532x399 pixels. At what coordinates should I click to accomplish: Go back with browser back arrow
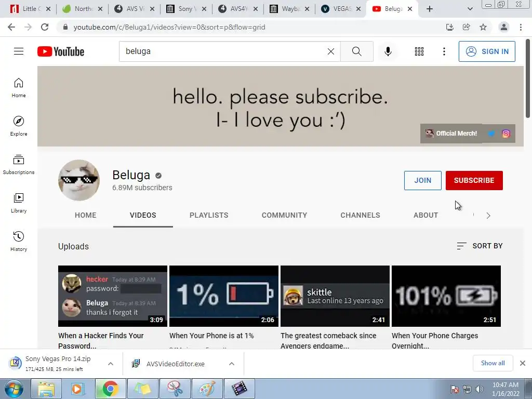tap(11, 27)
